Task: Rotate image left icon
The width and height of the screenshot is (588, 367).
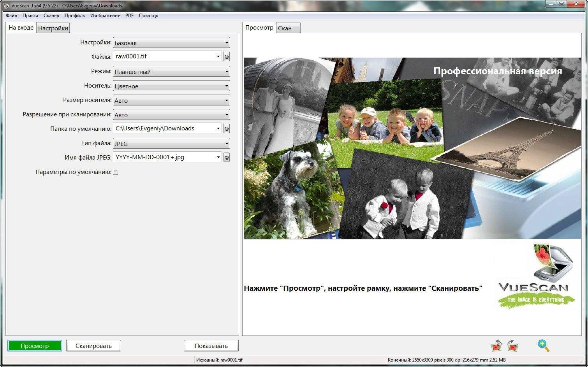Action: click(x=497, y=346)
